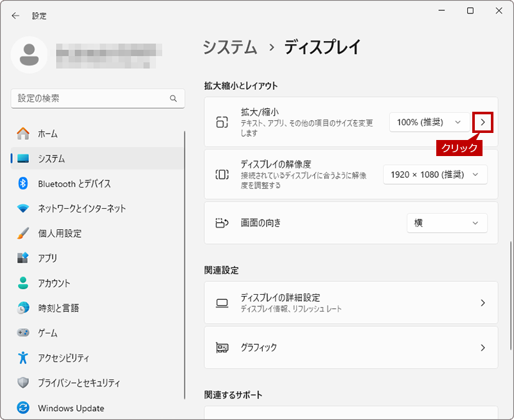Image resolution: width=514 pixels, height=420 pixels.
Task: Click the 画面の向き label
Action: (261, 223)
